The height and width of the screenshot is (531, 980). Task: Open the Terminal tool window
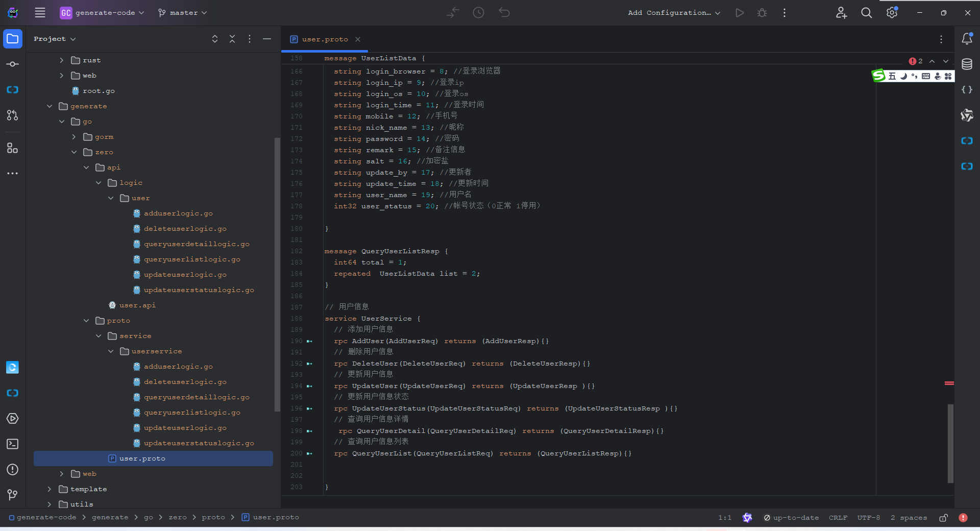[x=13, y=444]
